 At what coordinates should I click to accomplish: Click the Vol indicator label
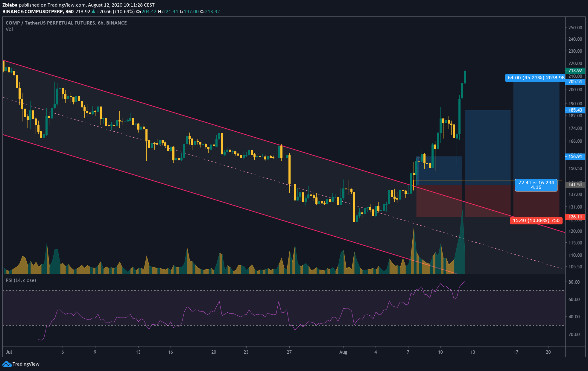coord(9,29)
